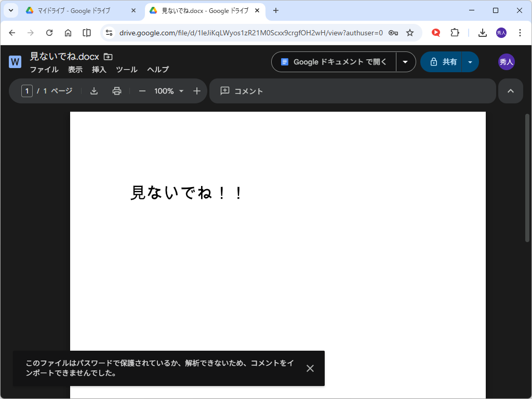Click the page number input field

[26, 91]
